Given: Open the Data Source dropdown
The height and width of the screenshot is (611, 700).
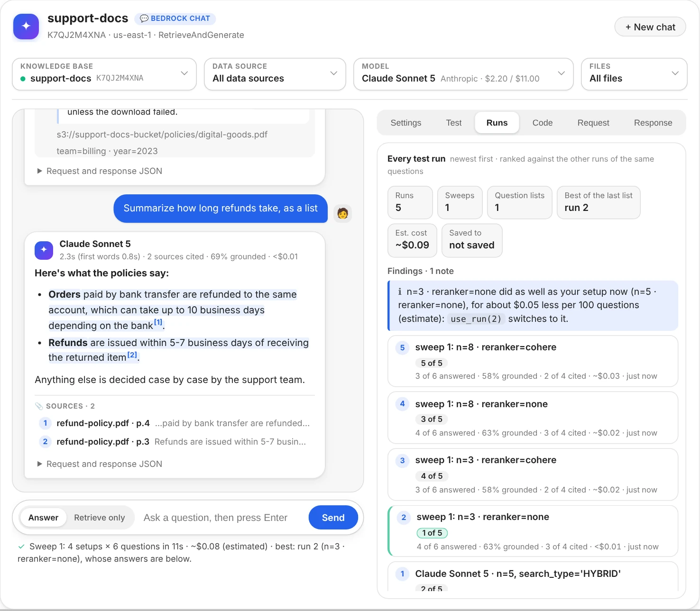Looking at the screenshot, I should pyautogui.click(x=275, y=74).
